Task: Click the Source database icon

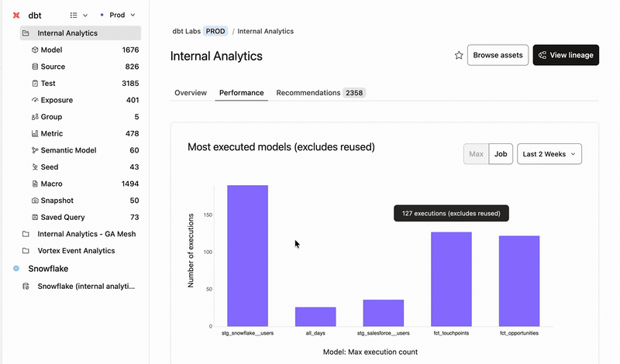Action: pyautogui.click(x=35, y=67)
